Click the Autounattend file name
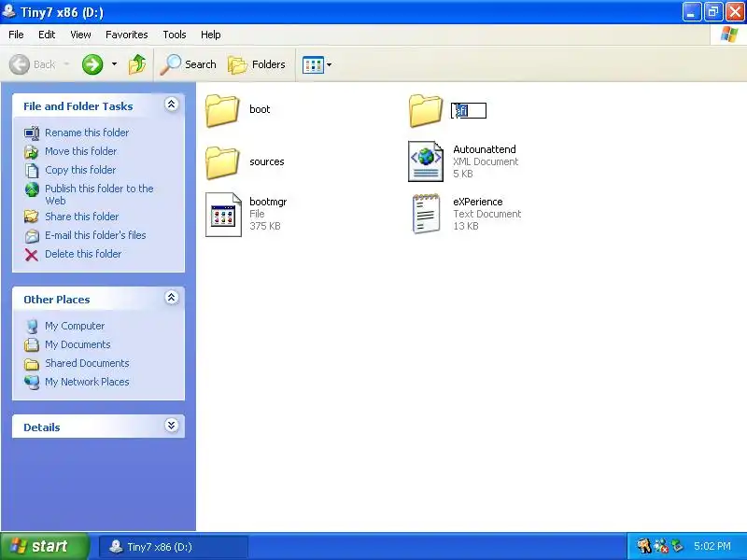Viewport: 747px width, 560px height. (x=484, y=149)
